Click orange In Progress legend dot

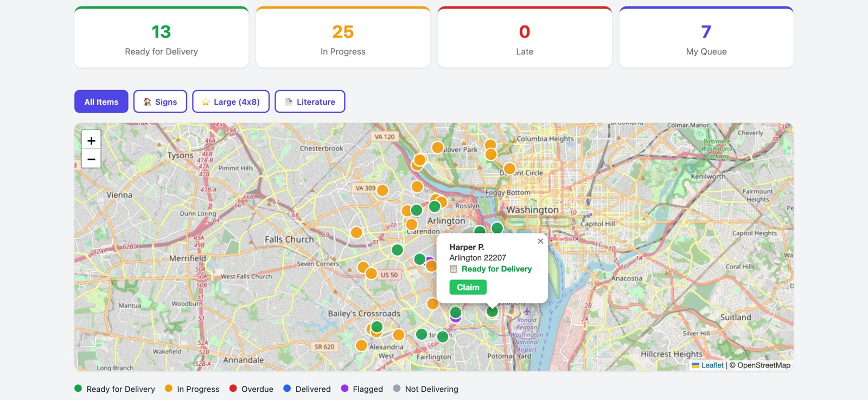169,389
